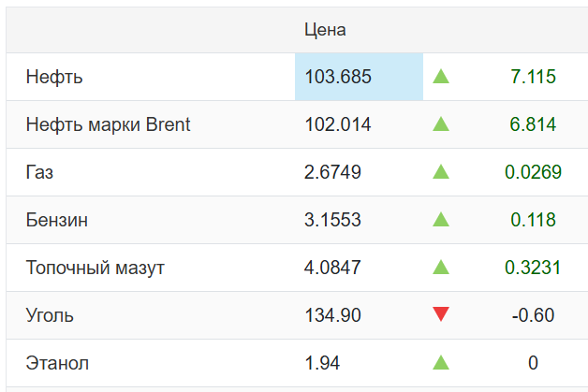Click the green arrow in Бензин row

(441, 220)
